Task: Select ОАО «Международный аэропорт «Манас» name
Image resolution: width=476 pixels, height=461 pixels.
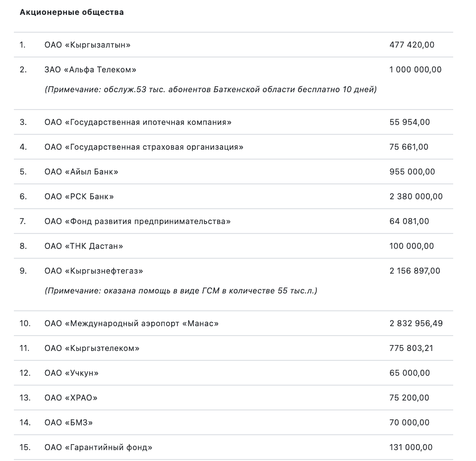Action: 131,323
